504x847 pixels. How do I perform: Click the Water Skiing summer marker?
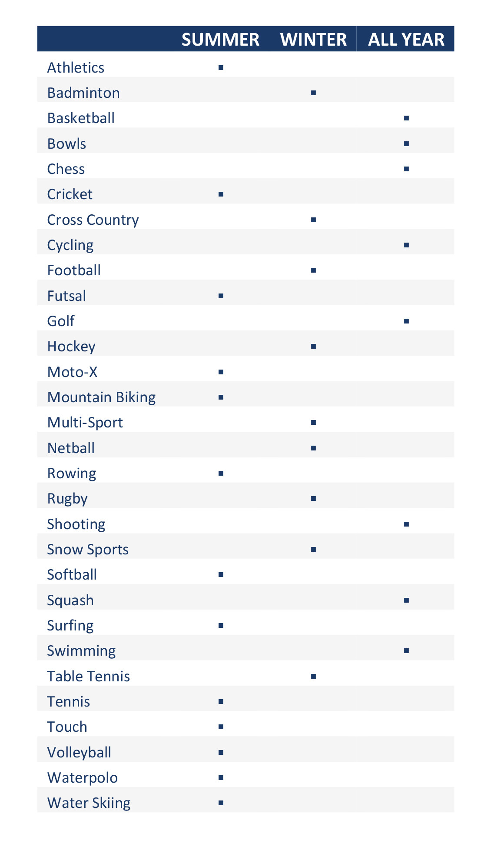click(221, 803)
